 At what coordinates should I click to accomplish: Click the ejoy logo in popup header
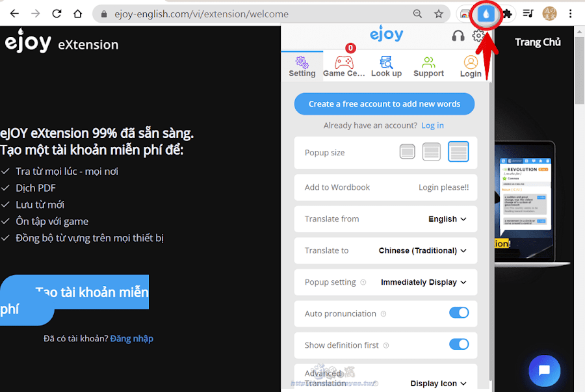coord(387,34)
